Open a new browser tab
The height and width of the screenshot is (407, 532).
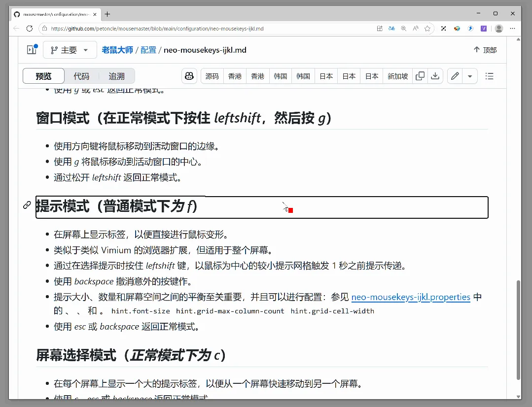point(107,14)
